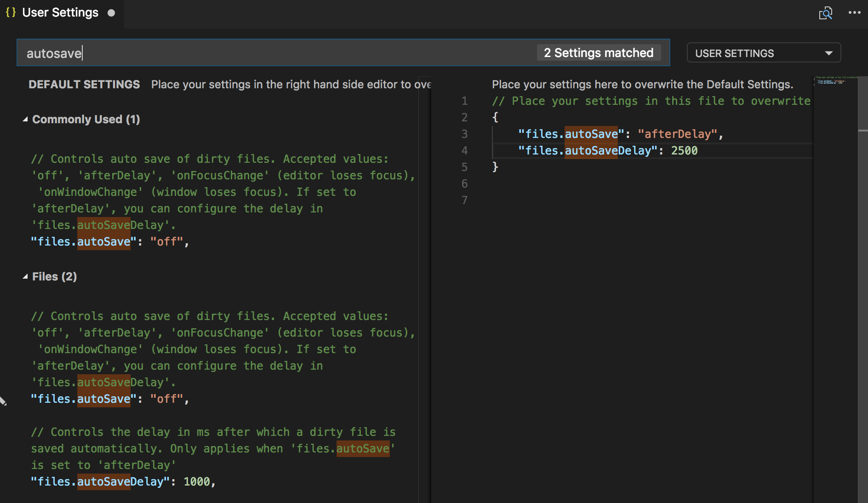Open the More Actions ellipsis menu

pos(854,12)
